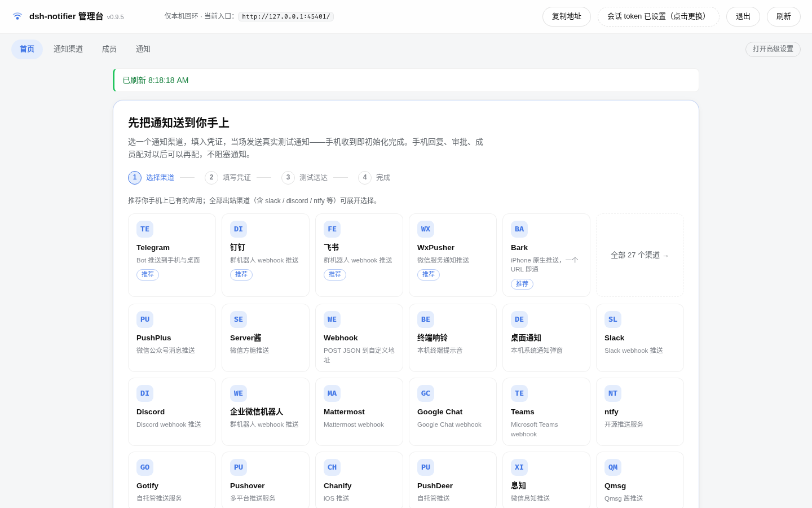This screenshot has width=812, height=508.
Task: Click the 本机系统通知弹窗 description text
Action: tap(537, 351)
